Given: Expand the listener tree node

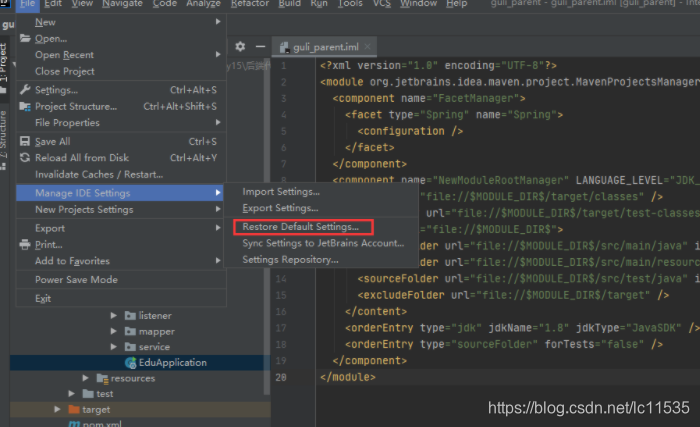Looking at the screenshot, I should coord(114,316).
